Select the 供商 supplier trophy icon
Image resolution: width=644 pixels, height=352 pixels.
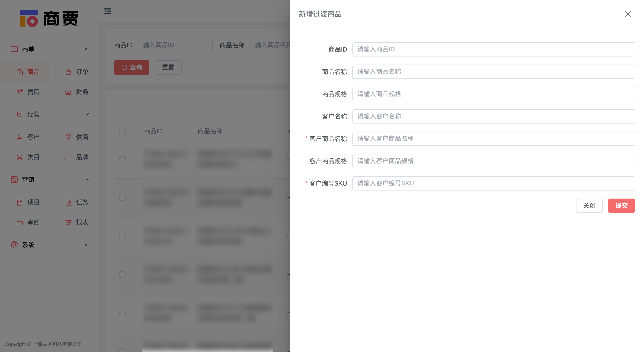click(68, 137)
